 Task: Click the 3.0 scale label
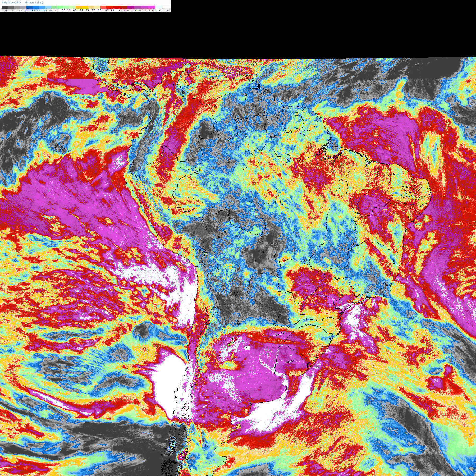click(x=38, y=10)
